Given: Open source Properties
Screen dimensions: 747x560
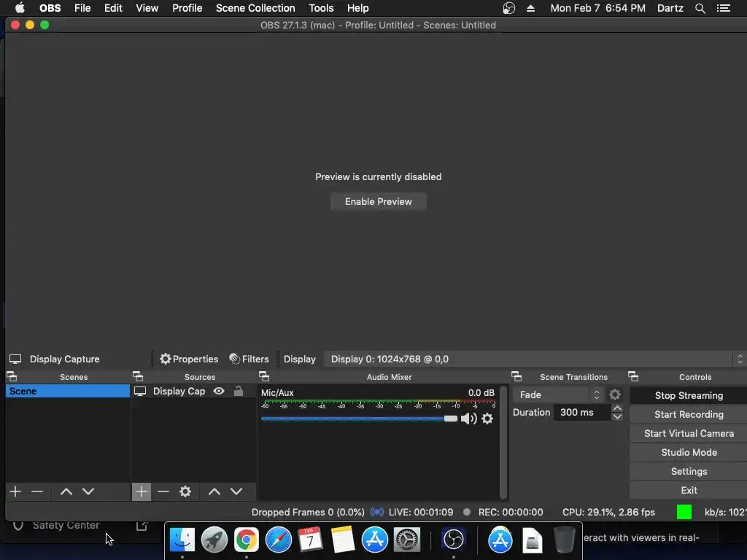Looking at the screenshot, I should [189, 359].
